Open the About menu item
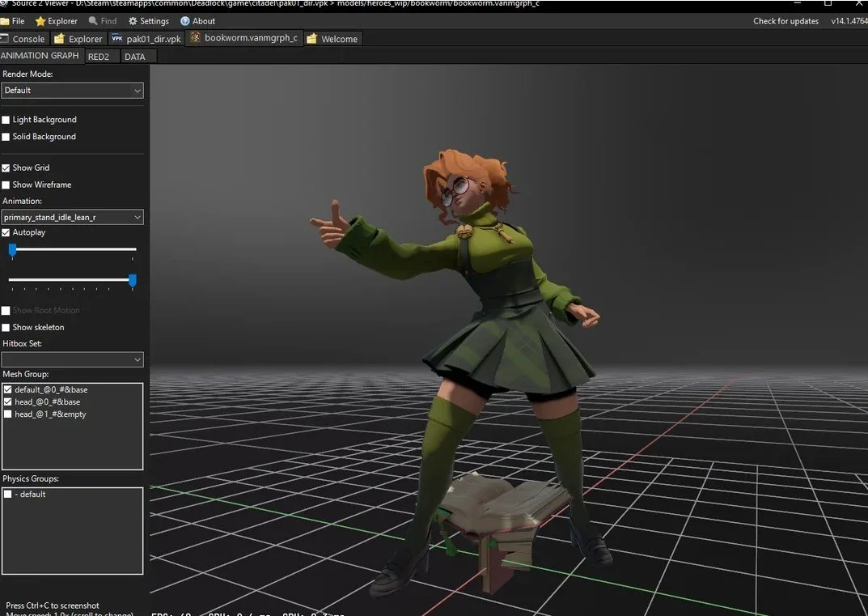The image size is (868, 616). click(x=198, y=21)
